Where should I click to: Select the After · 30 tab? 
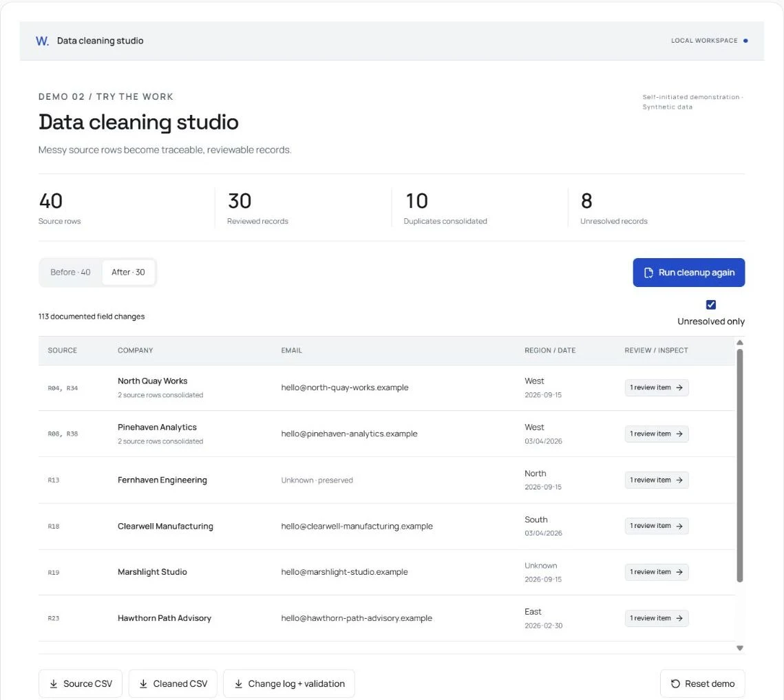tap(128, 273)
